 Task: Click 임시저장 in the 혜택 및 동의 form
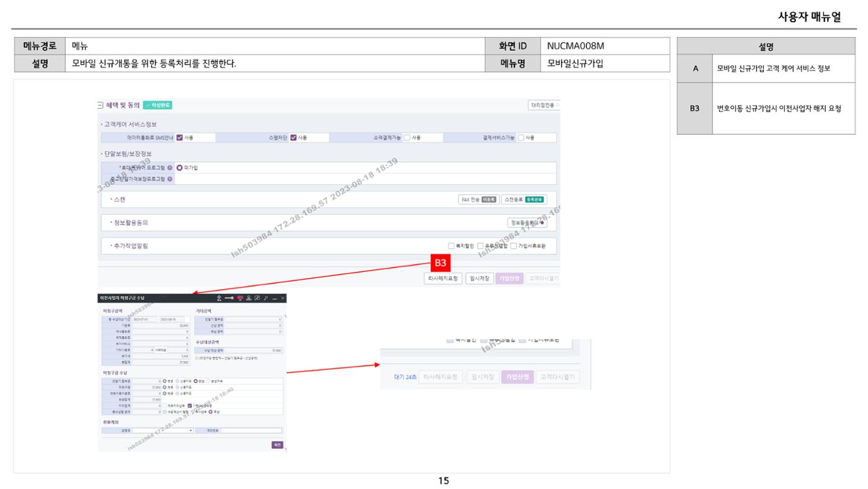click(479, 278)
